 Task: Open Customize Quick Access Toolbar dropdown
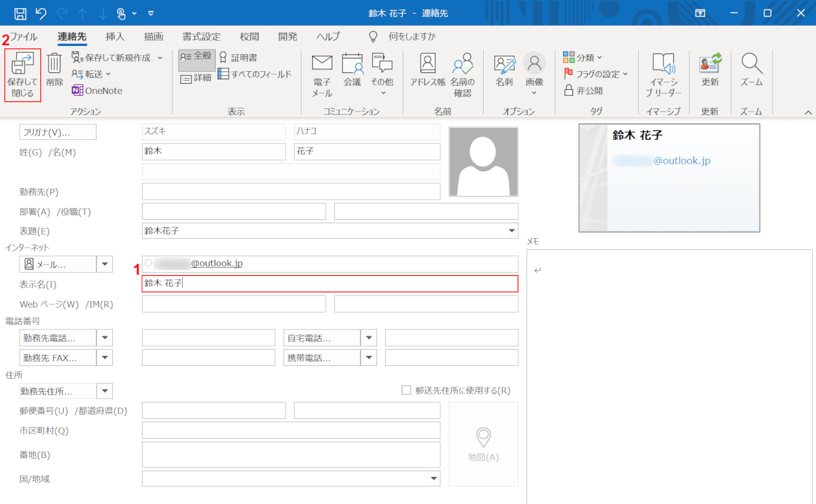151,13
